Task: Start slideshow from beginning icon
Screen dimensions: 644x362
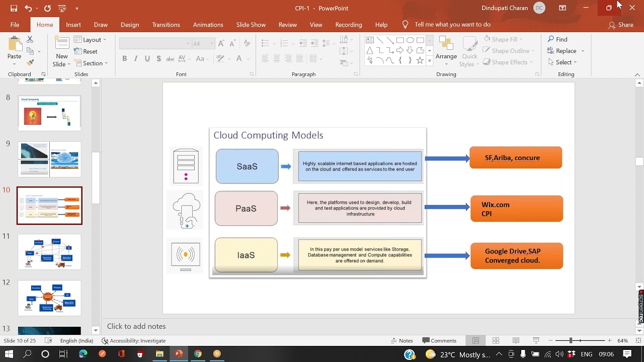Action: tap(62, 8)
